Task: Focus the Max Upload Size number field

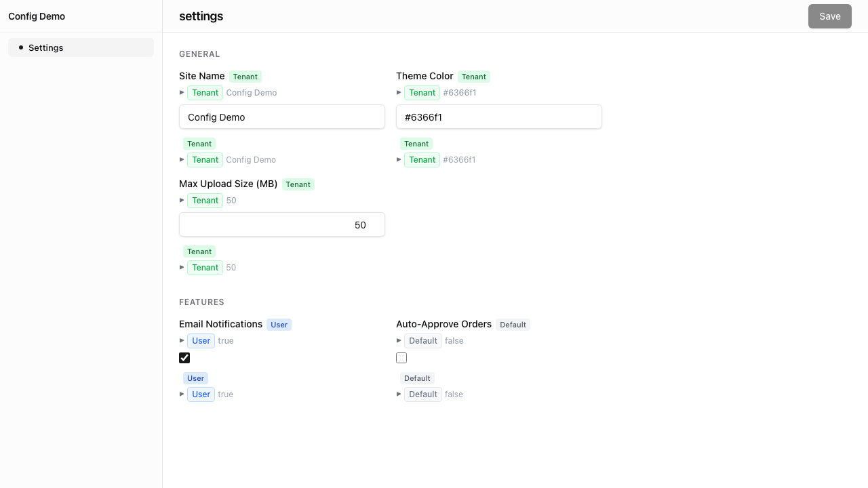Action: 282,224
